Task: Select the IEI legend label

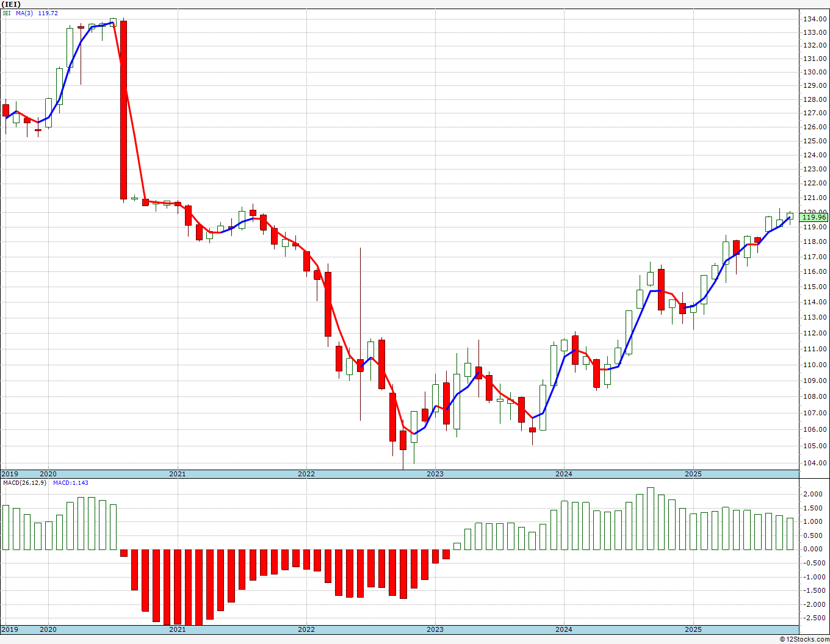Action: tap(7, 13)
